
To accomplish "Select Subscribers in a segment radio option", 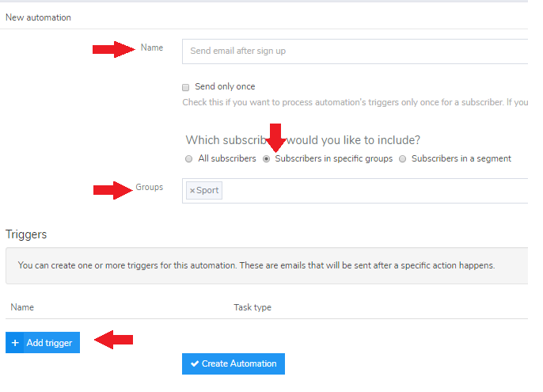I will [403, 159].
